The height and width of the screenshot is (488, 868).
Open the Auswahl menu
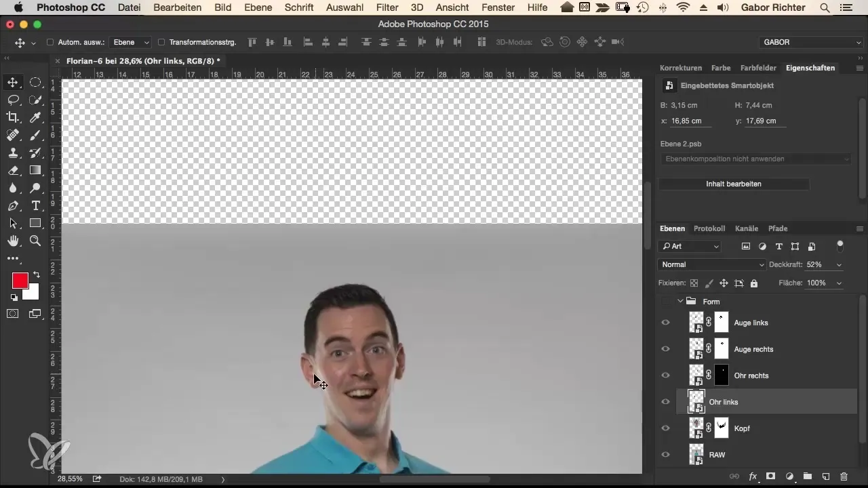point(343,7)
